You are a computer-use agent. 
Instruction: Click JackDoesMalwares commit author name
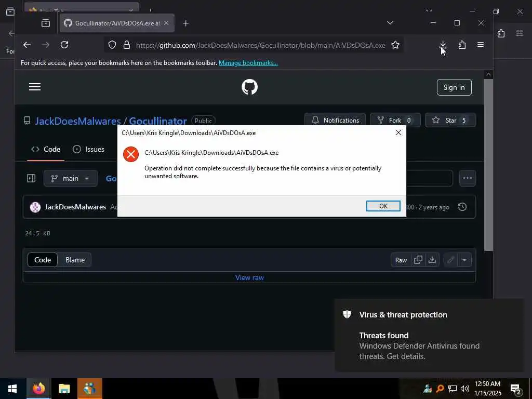75,207
